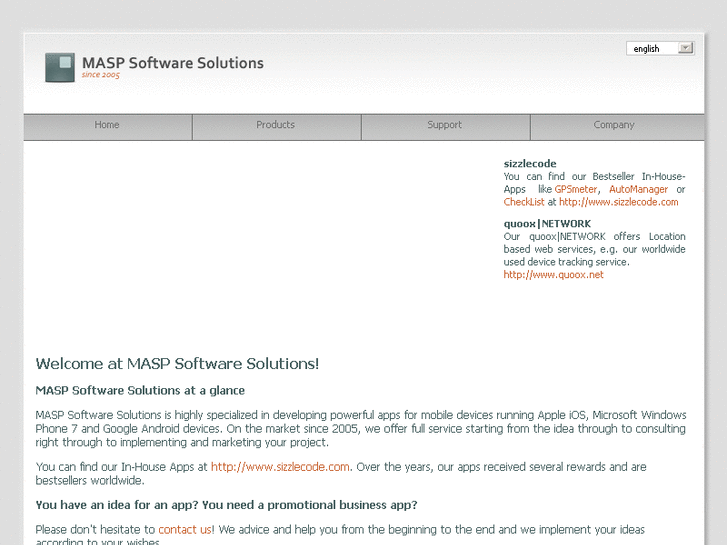Screen dimensions: 727x545
Task: Follow the GPSmeter link
Action: point(576,189)
